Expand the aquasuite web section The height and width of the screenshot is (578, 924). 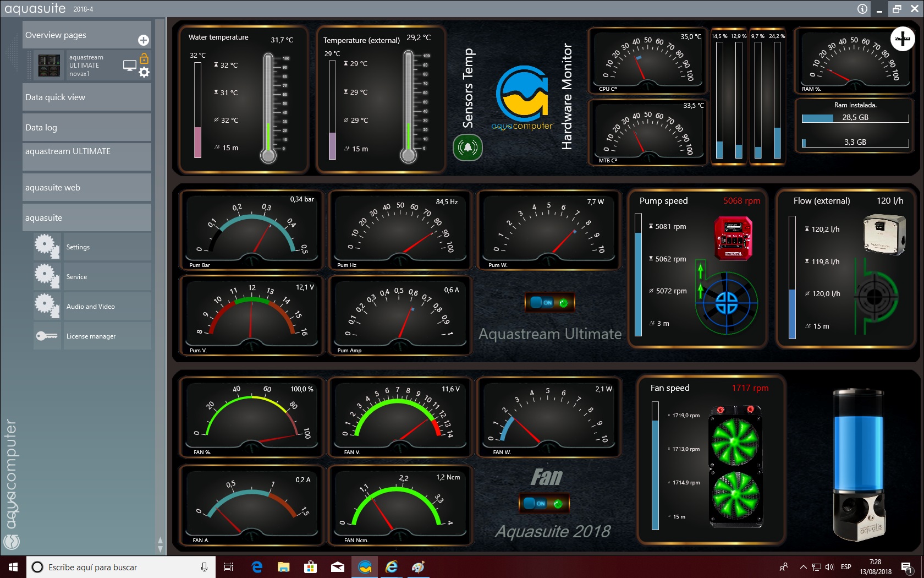86,188
